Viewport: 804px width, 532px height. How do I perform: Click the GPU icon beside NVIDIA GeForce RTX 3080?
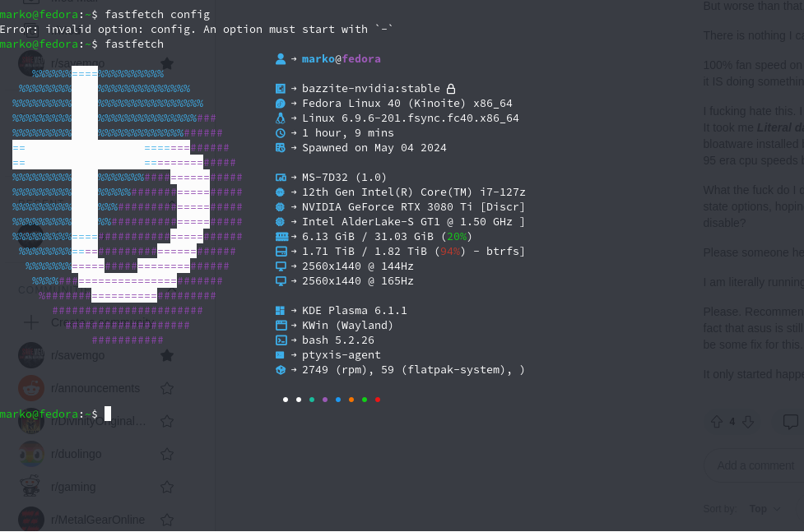coord(281,207)
